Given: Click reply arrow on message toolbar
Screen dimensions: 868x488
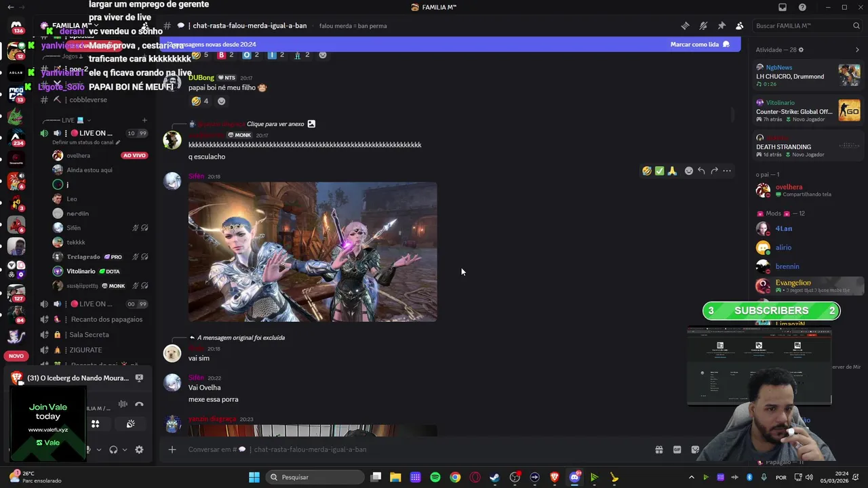Looking at the screenshot, I should click(701, 171).
